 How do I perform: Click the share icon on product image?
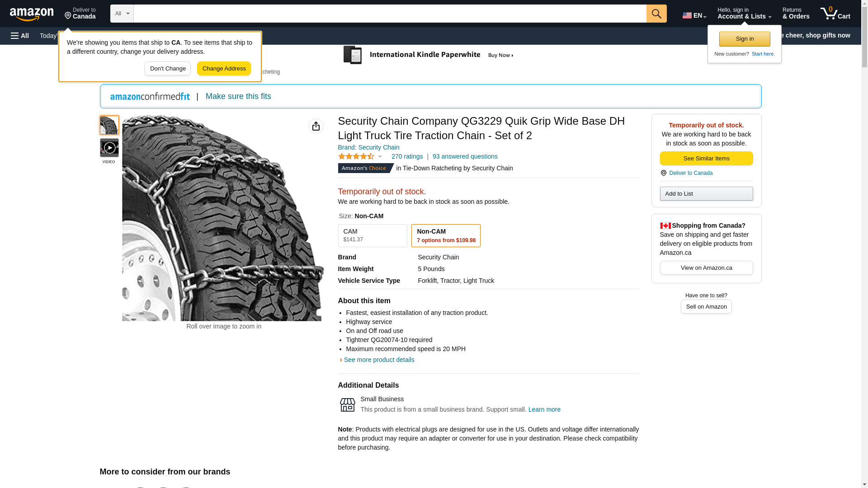[316, 126]
